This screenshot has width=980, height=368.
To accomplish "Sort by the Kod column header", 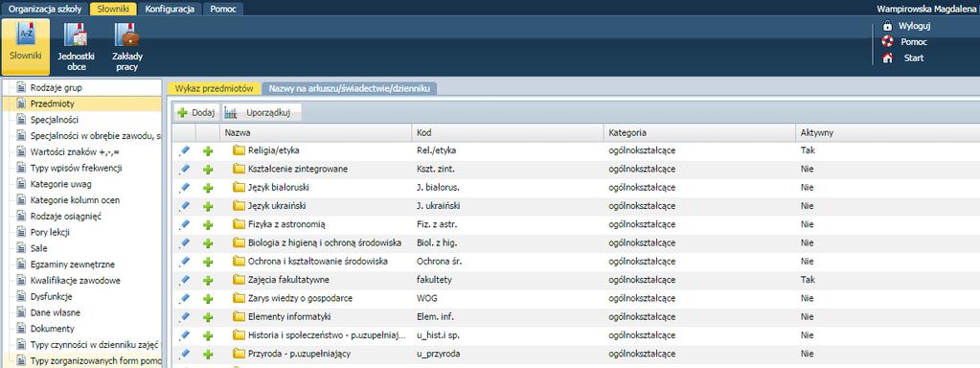I will click(x=508, y=133).
